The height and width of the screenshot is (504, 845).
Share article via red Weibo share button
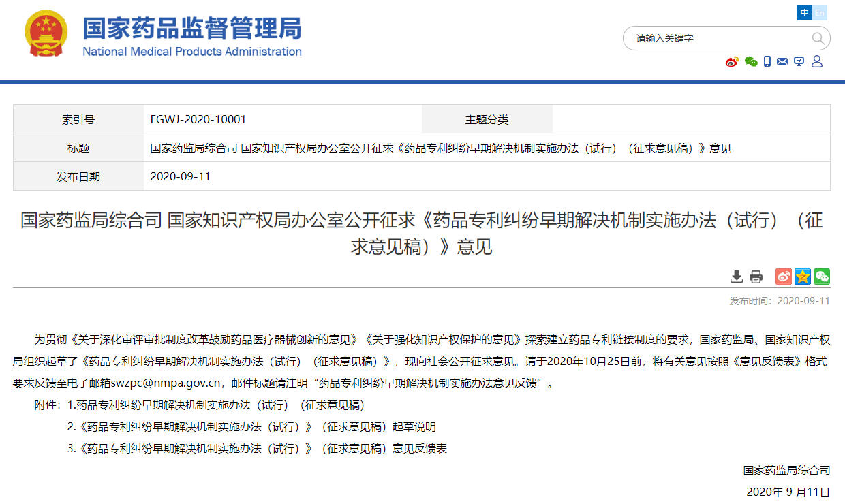pyautogui.click(x=784, y=277)
